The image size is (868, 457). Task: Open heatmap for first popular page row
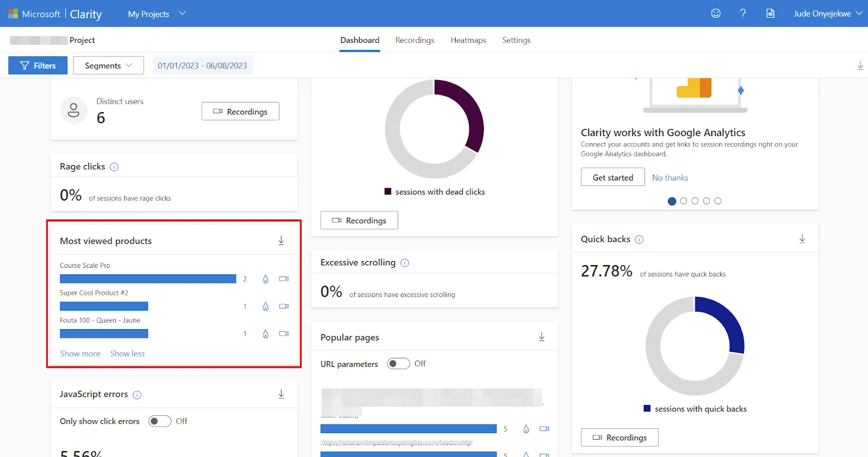(x=526, y=429)
